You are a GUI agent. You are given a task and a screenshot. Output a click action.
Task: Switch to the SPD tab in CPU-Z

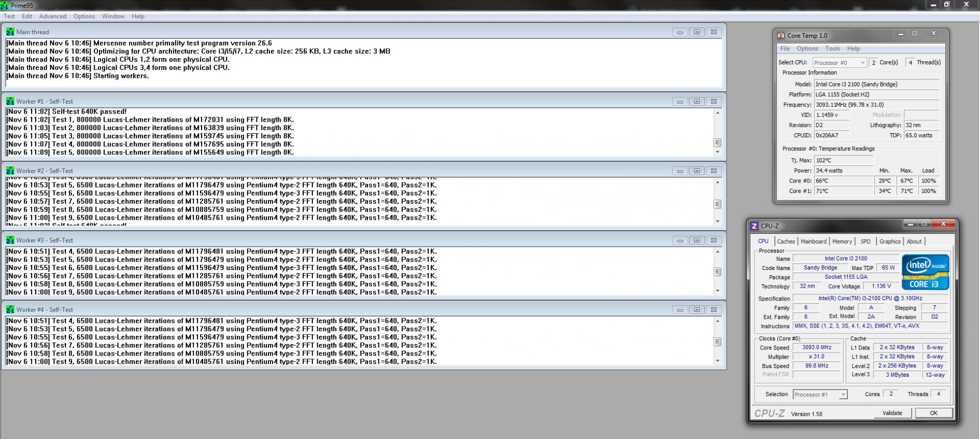tap(865, 242)
